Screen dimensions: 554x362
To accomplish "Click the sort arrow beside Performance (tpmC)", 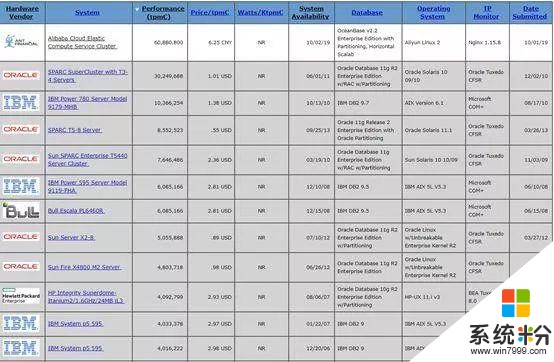I will 137,9.
